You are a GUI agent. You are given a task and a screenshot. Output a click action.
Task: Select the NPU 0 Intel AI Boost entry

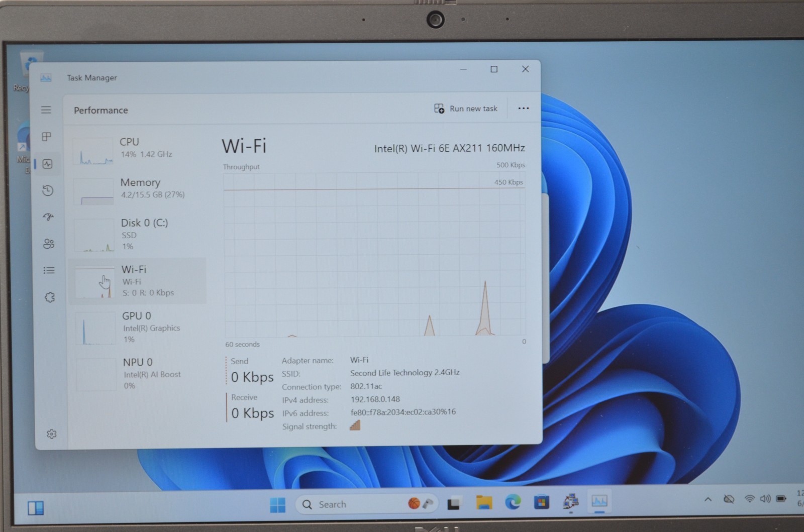point(139,373)
